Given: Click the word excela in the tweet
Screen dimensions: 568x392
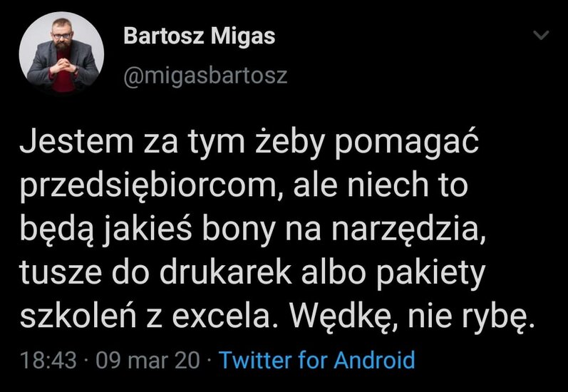Looking at the screenshot, I should click(x=221, y=316).
